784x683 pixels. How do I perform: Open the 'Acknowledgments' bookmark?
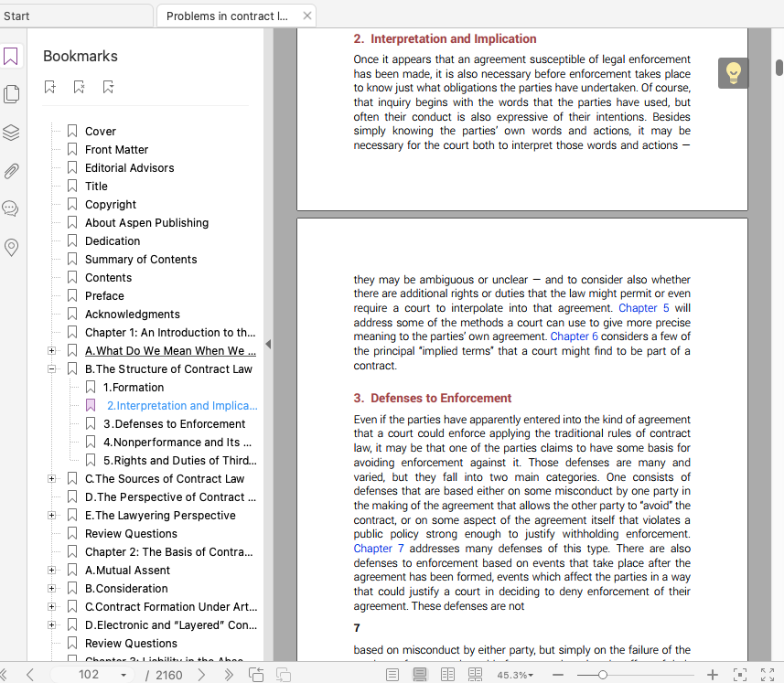(x=133, y=315)
